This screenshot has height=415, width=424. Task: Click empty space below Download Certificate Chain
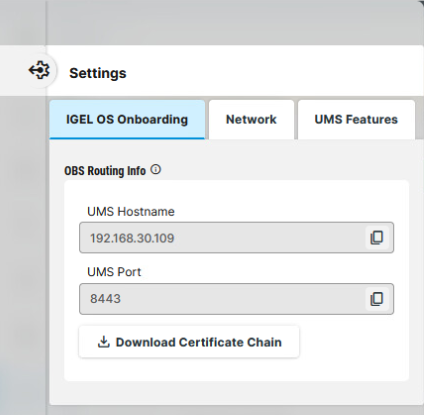[236, 369]
